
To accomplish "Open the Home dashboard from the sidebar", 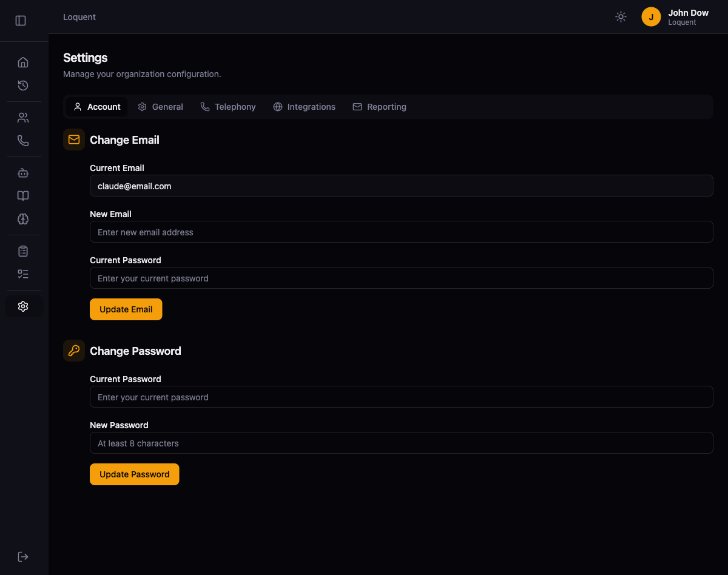I will pyautogui.click(x=23, y=62).
